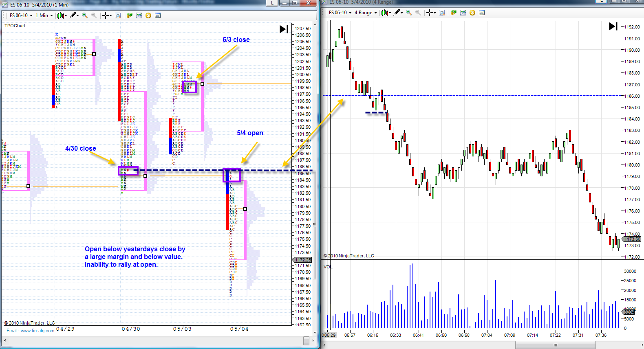The width and height of the screenshot is (644, 349).
Task: Open drawing tools pen in the 1 Min window
Action: coord(73,15)
